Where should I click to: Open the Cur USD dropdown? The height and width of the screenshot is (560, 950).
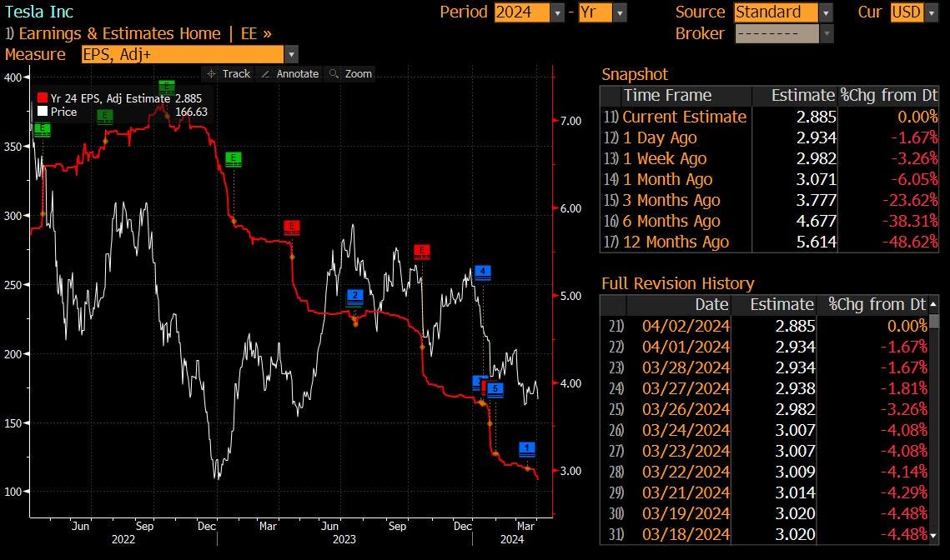click(x=932, y=12)
